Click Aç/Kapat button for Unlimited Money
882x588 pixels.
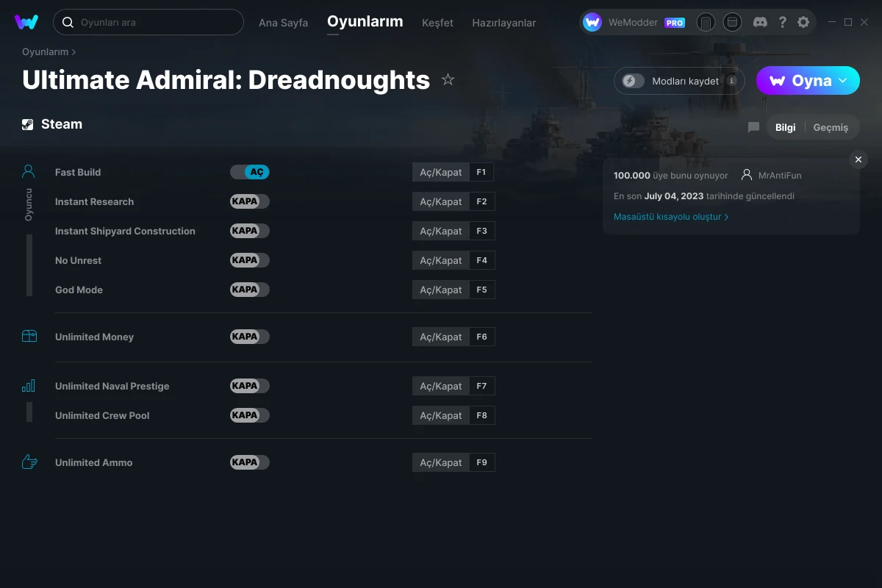441,337
